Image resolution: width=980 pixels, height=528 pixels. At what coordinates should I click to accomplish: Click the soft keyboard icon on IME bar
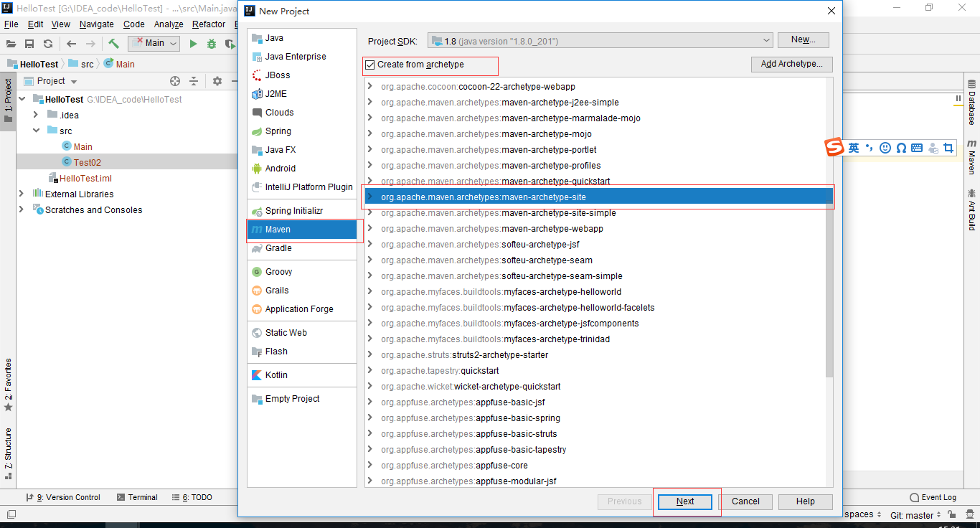pyautogui.click(x=917, y=148)
